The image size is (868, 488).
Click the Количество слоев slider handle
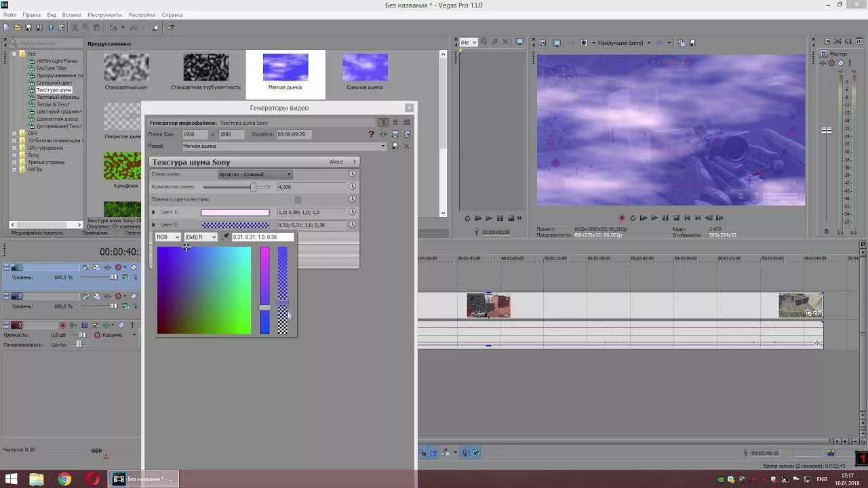coord(254,187)
